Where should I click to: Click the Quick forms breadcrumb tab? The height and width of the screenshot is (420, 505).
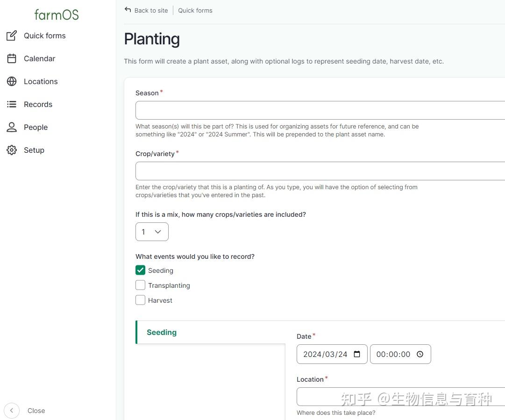point(195,10)
